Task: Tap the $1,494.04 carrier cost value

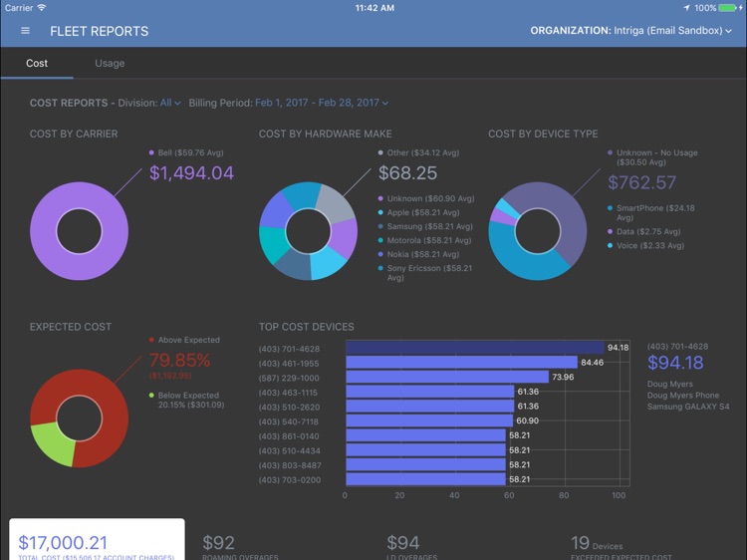Action: point(191,173)
